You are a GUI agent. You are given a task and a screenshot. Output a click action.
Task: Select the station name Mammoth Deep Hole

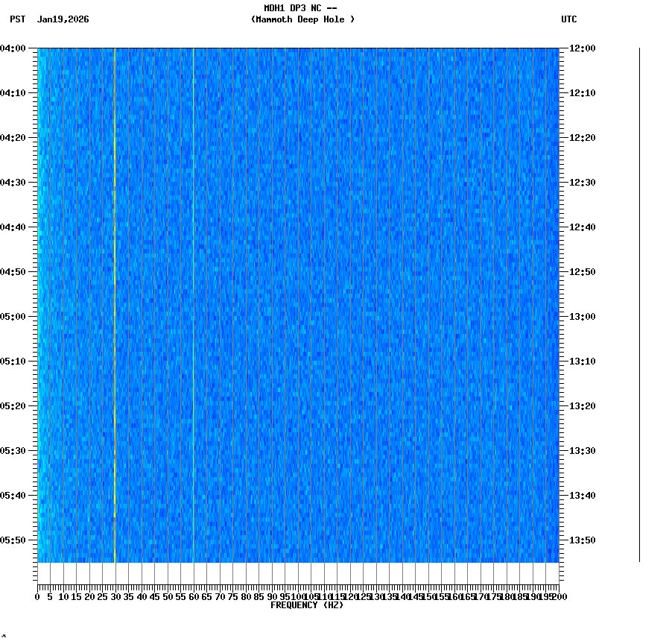click(x=302, y=20)
